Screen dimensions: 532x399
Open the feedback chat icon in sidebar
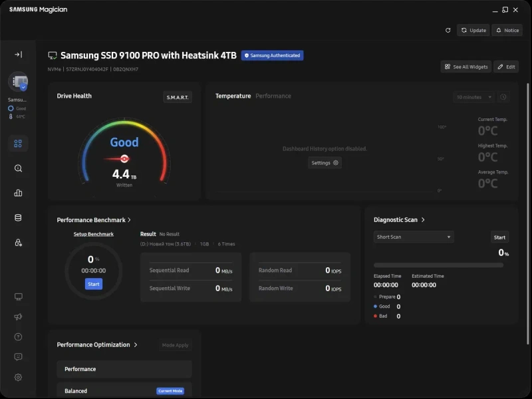pos(19,356)
